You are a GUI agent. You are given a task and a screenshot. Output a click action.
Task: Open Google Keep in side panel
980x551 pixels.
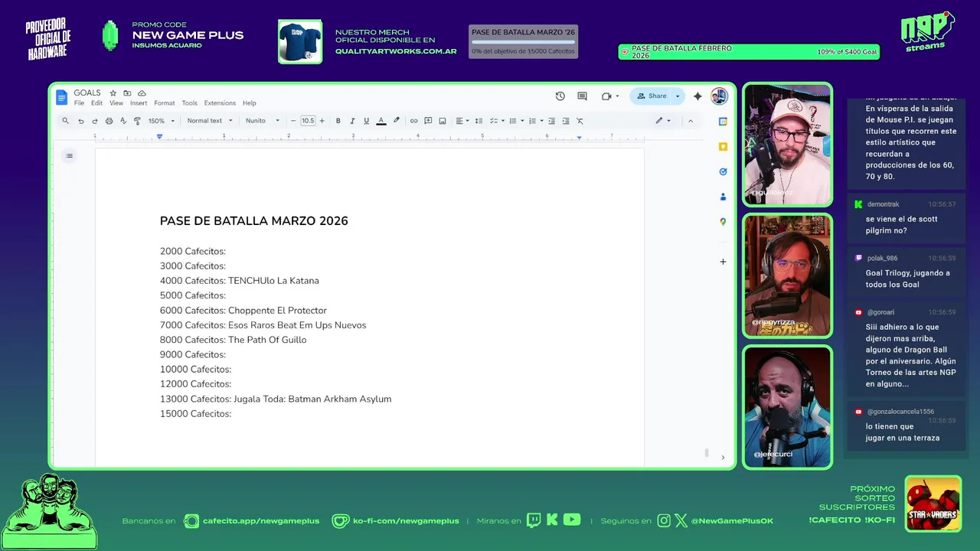point(723,147)
